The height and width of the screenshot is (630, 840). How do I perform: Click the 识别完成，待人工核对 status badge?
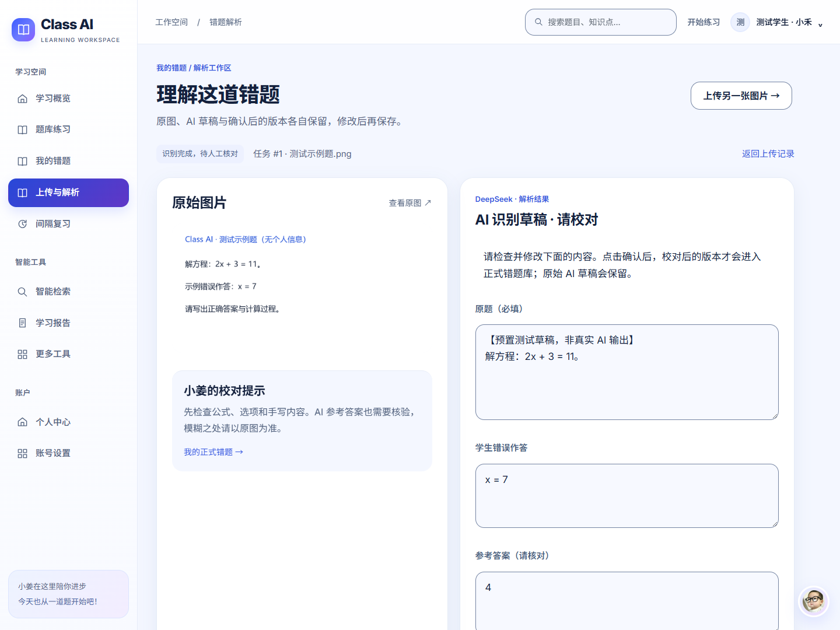(x=200, y=154)
